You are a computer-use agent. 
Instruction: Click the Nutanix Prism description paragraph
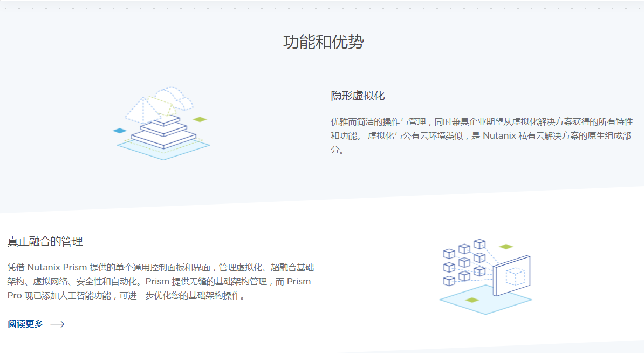161,281
